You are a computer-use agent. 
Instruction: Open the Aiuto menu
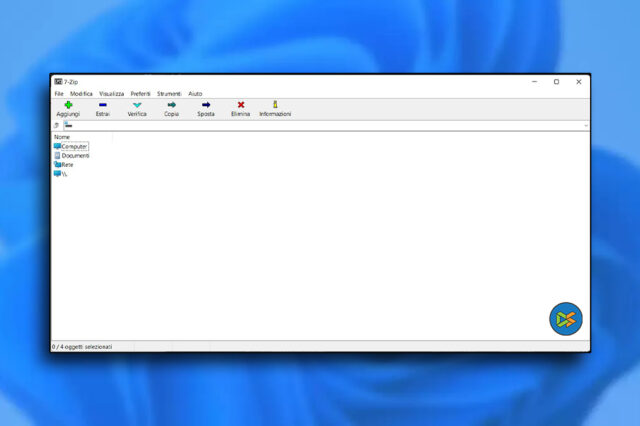pyautogui.click(x=195, y=93)
